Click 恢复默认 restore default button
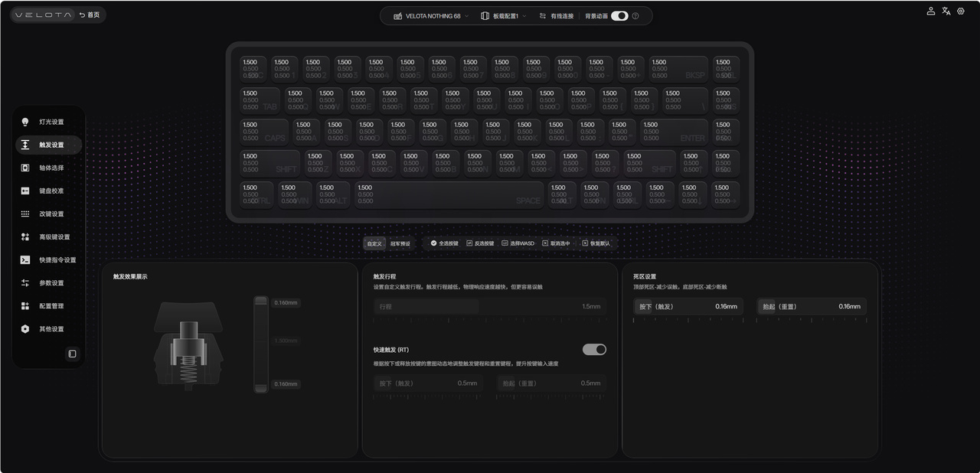Viewport: 980px width, 473px height. tap(596, 243)
